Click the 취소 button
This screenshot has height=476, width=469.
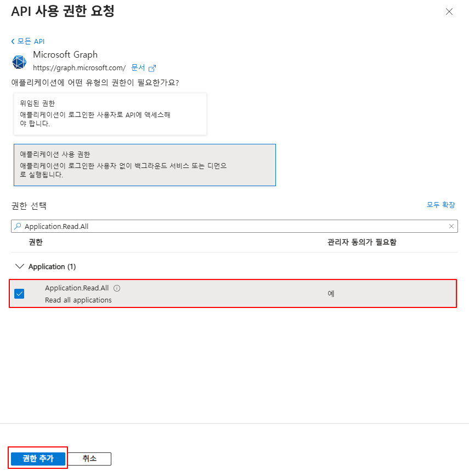click(x=89, y=458)
